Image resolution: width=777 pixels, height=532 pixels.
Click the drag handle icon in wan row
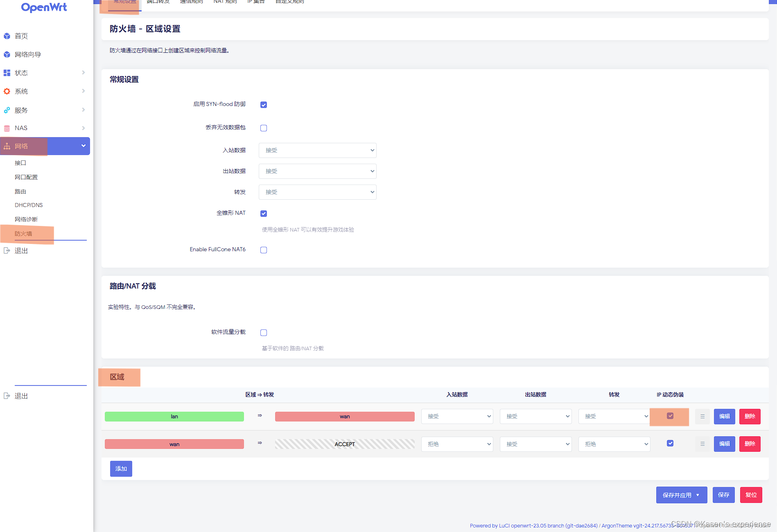(x=702, y=444)
